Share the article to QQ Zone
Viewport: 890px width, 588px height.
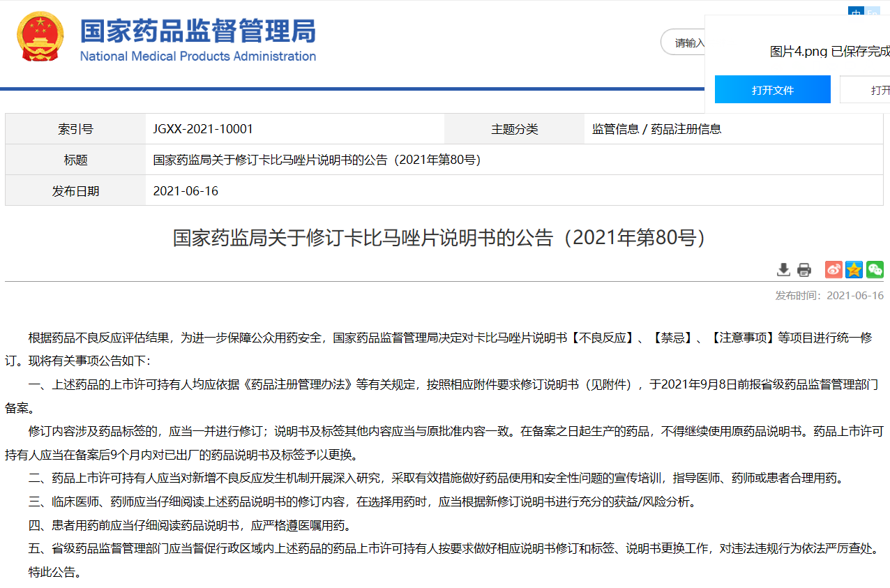854,270
